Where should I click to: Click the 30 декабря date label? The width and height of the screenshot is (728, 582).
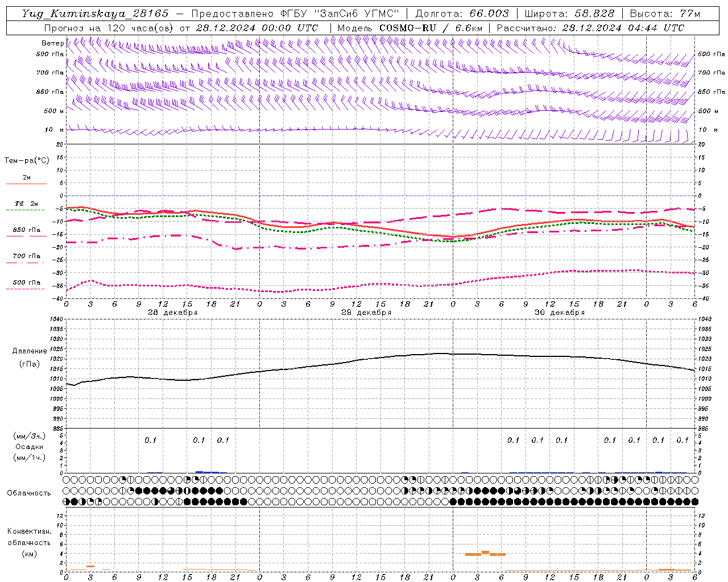[560, 313]
